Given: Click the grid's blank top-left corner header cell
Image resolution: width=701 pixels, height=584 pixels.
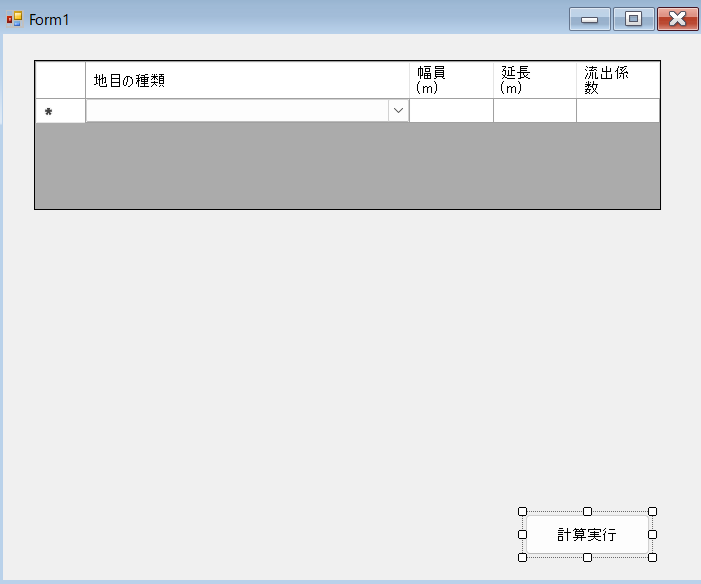Looking at the screenshot, I should point(60,80).
